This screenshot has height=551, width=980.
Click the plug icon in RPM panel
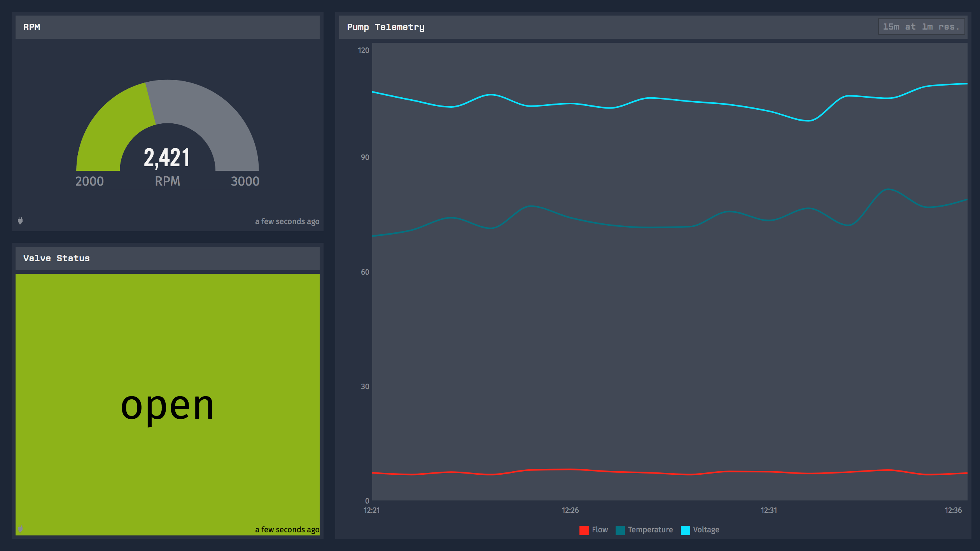[20, 221]
